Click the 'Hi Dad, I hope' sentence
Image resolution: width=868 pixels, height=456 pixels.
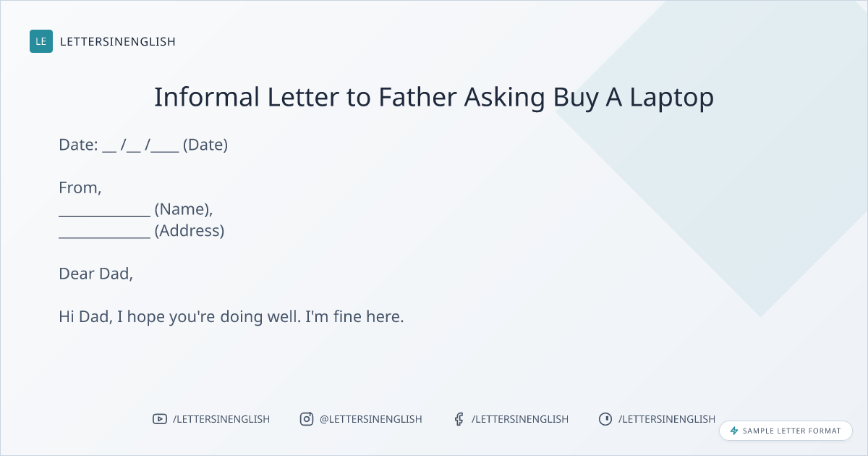(x=231, y=317)
